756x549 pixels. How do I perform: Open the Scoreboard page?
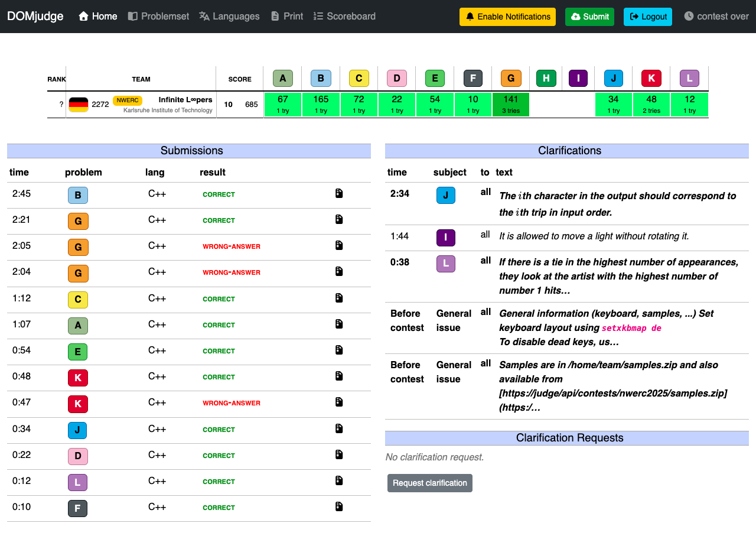pos(344,17)
